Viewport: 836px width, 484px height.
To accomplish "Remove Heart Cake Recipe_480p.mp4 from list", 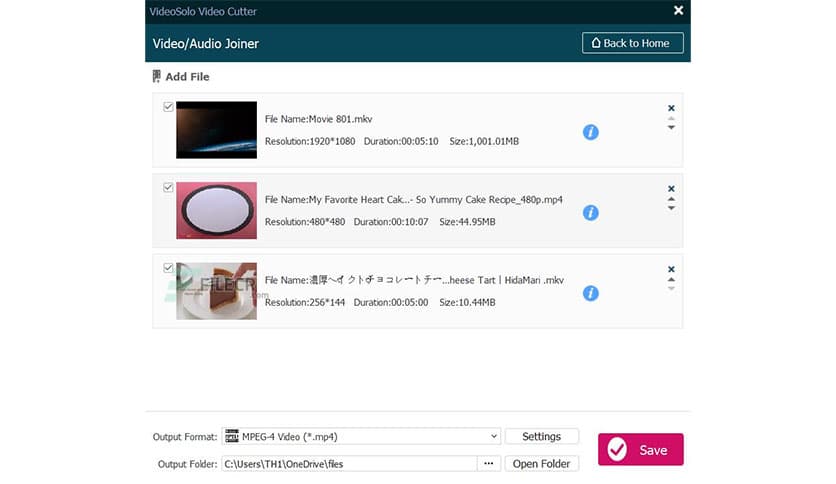I will [671, 189].
